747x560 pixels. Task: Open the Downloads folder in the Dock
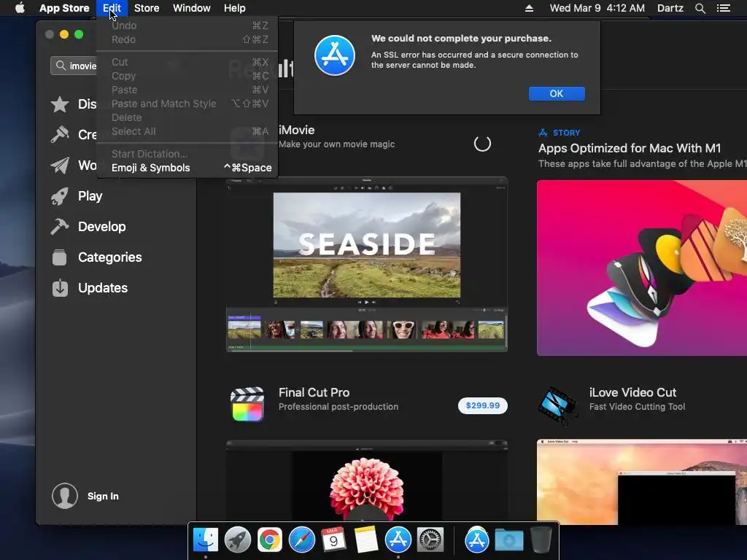[x=508, y=540]
